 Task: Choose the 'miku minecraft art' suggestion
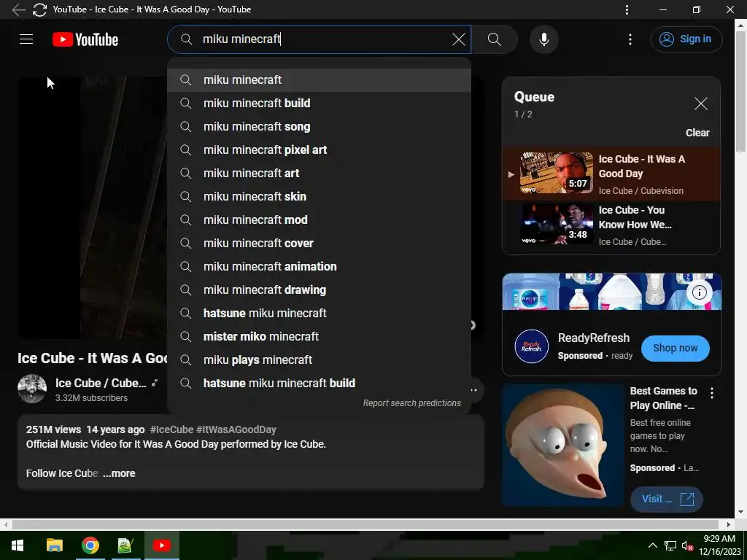coord(320,174)
